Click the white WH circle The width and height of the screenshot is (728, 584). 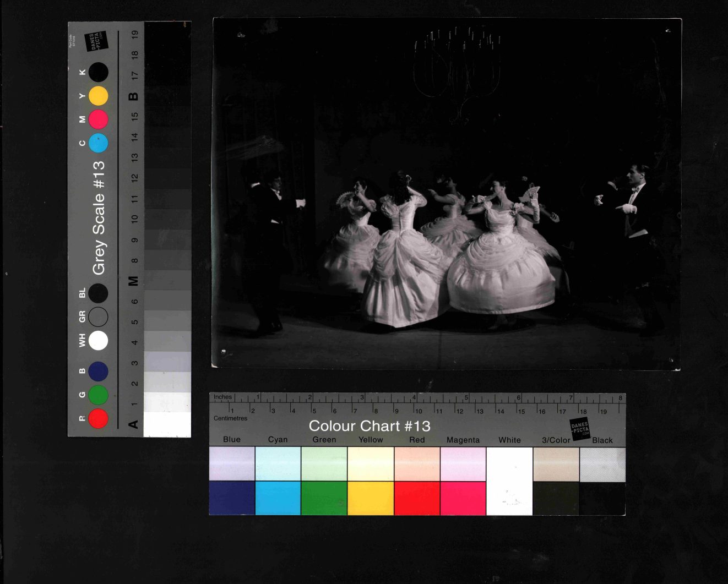coord(98,341)
